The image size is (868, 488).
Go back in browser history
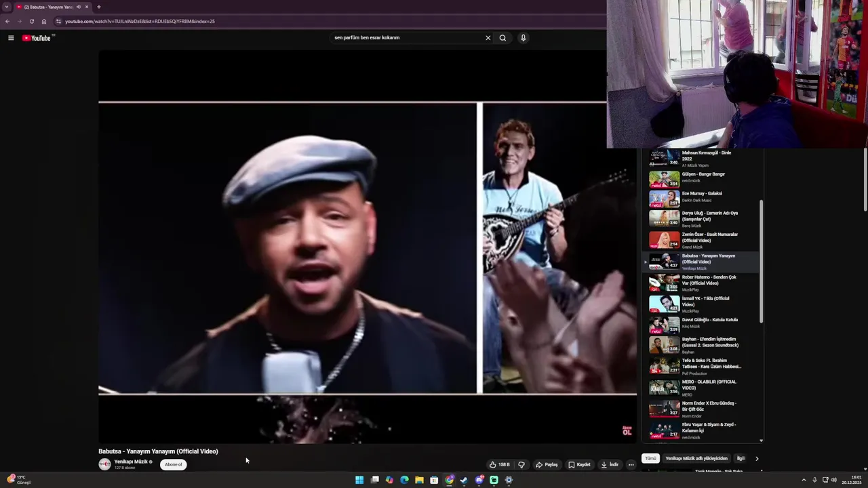coord(7,21)
